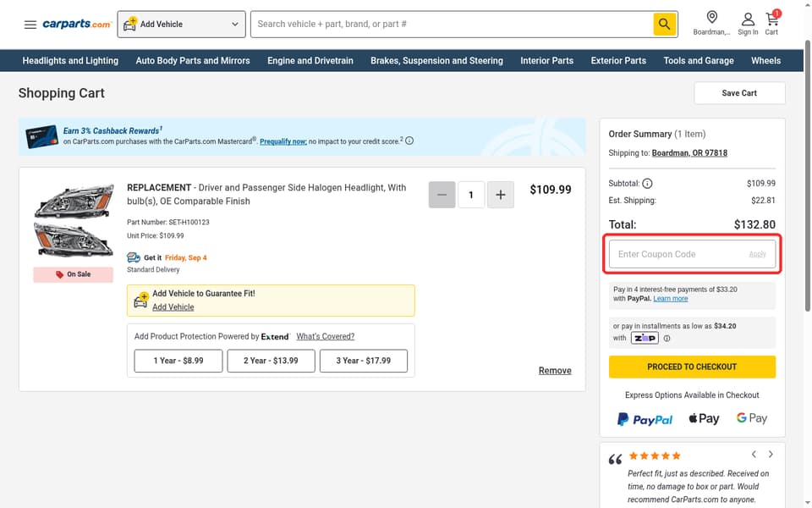The width and height of the screenshot is (812, 508).
Task: Remove the headlight item from cart
Action: pos(555,371)
